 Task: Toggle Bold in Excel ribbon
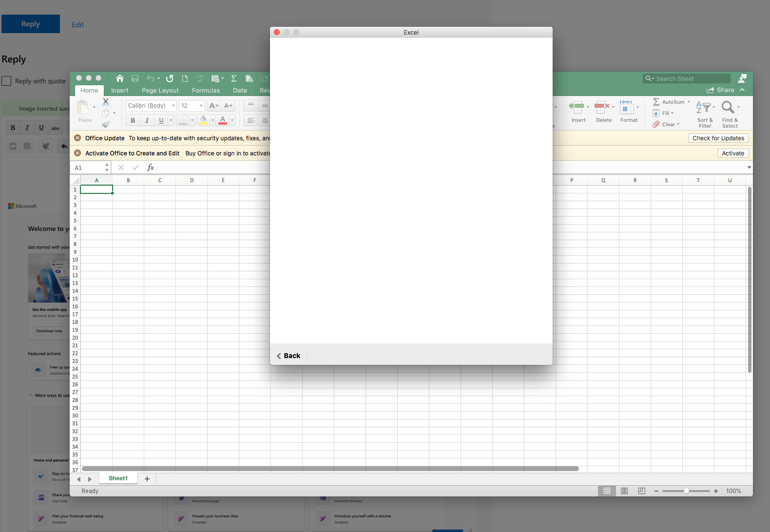133,120
